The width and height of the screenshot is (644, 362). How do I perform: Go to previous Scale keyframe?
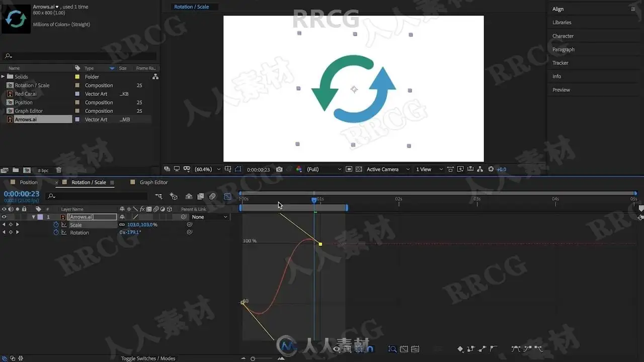[4, 225]
